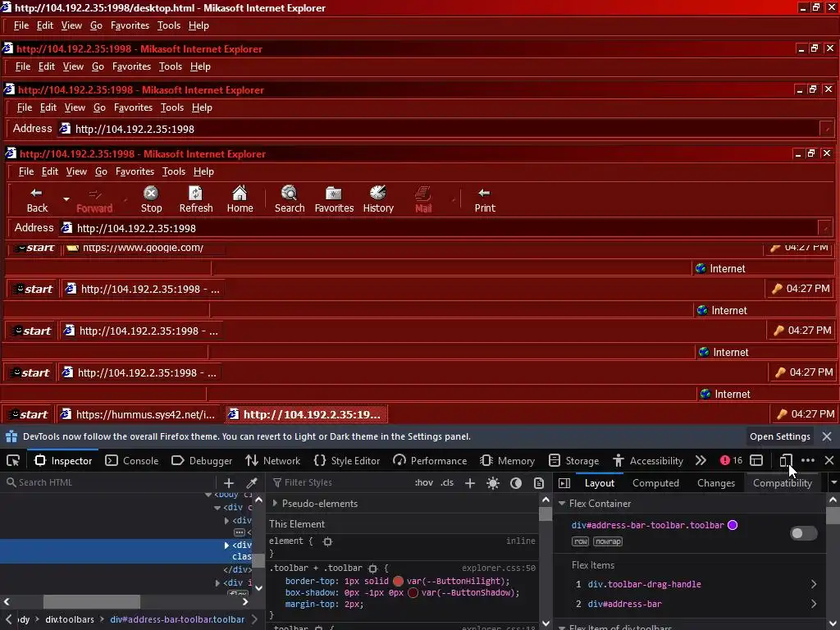The width and height of the screenshot is (840, 630).
Task: Show more DevTools tools via double chevron
Action: pos(701,460)
